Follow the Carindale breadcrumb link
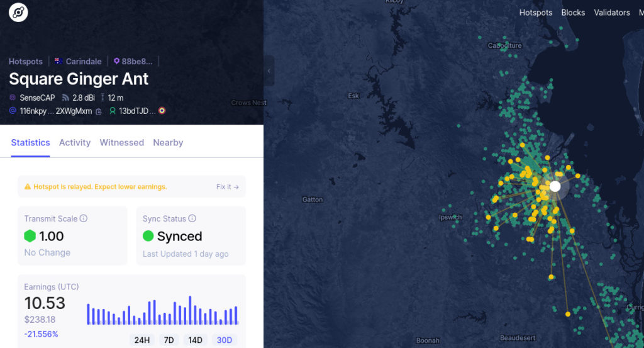 (x=84, y=62)
